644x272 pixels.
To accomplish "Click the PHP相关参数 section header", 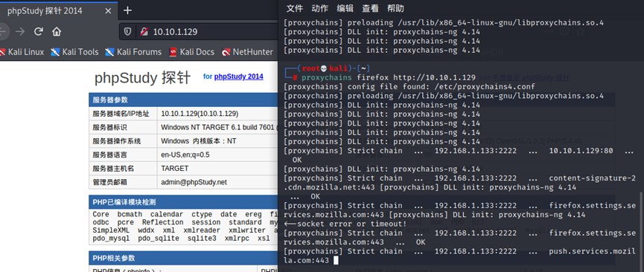I will click(183, 258).
